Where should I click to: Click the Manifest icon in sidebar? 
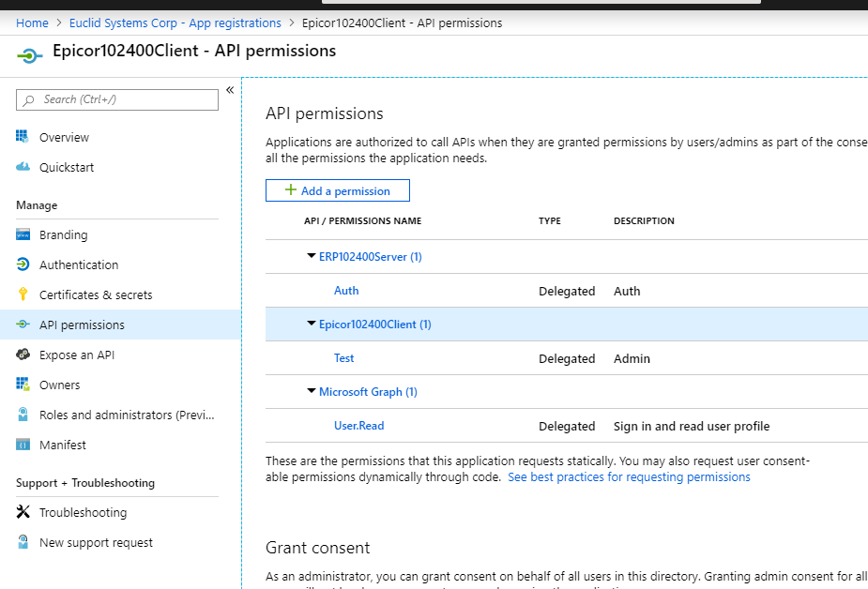pyautogui.click(x=23, y=445)
